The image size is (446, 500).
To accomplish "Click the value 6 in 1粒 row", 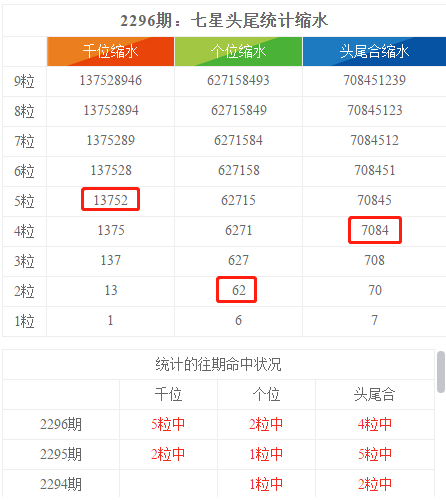I will [238, 320].
